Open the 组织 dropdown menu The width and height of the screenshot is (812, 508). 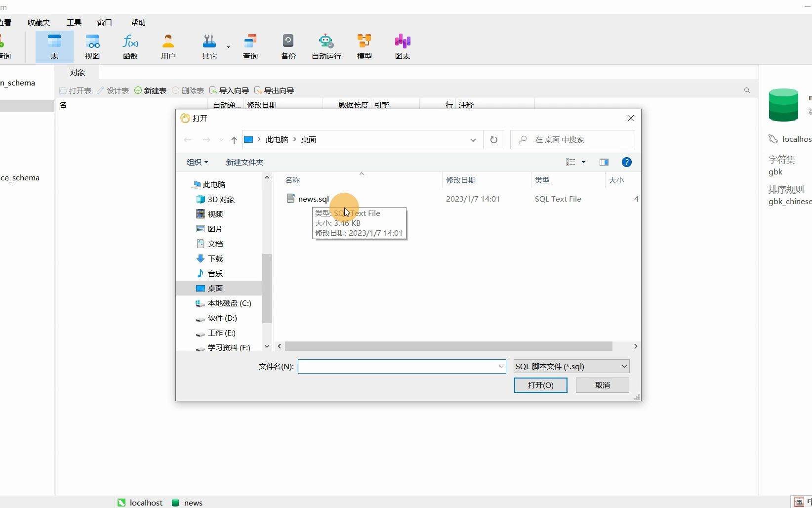tap(197, 162)
